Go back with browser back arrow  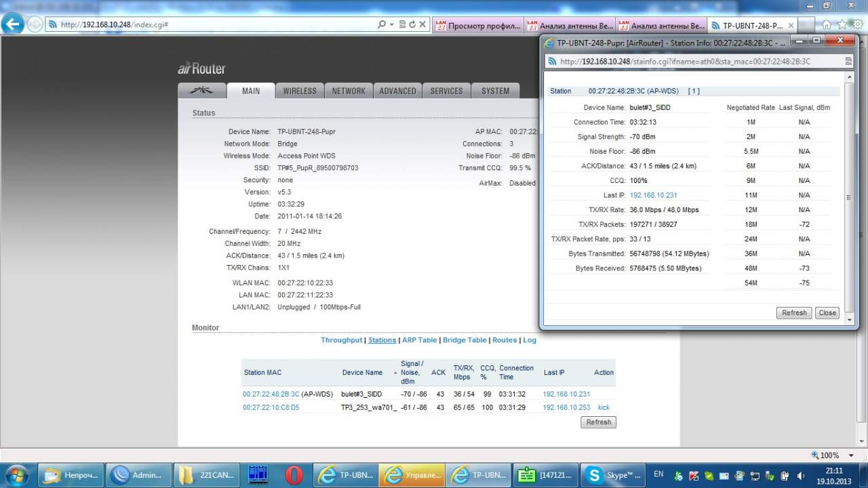13,24
